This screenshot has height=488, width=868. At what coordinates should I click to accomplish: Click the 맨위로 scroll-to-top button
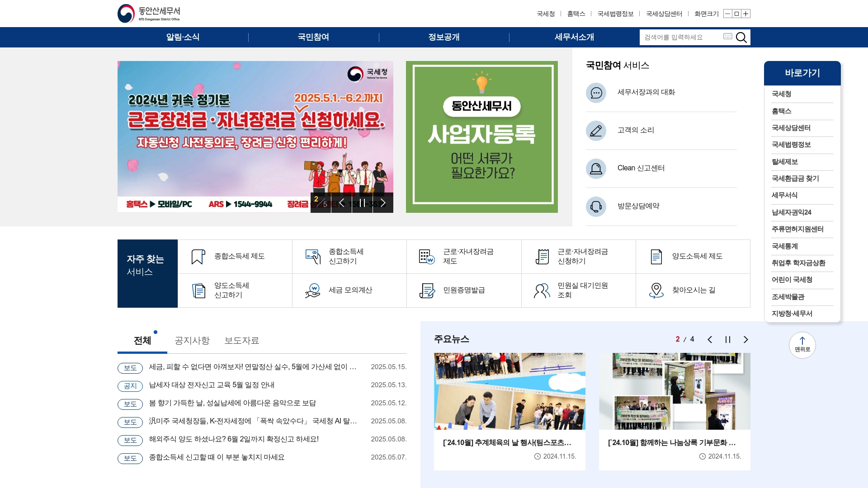802,345
